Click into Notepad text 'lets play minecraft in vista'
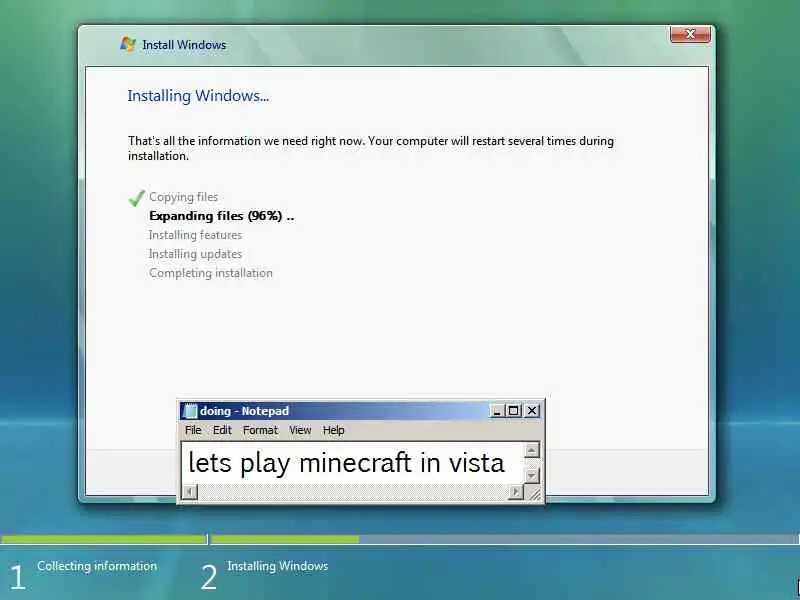Screen dimensions: 800x600 pyautogui.click(x=346, y=463)
